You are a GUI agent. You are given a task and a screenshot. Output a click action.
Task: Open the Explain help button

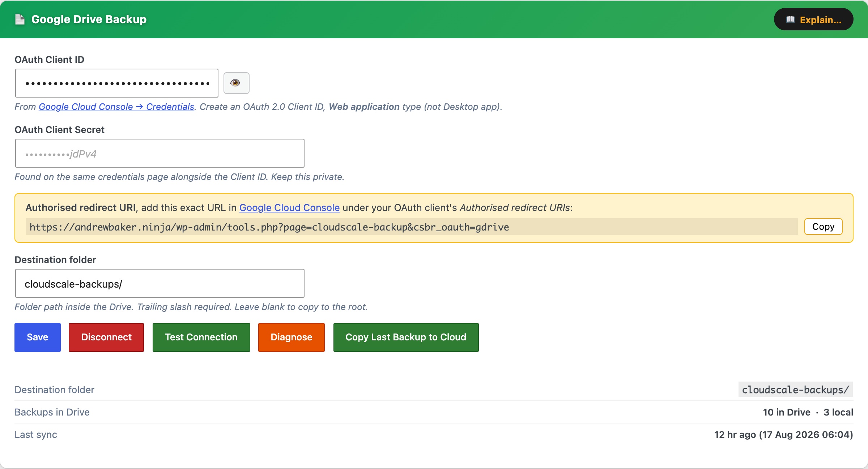tap(813, 20)
